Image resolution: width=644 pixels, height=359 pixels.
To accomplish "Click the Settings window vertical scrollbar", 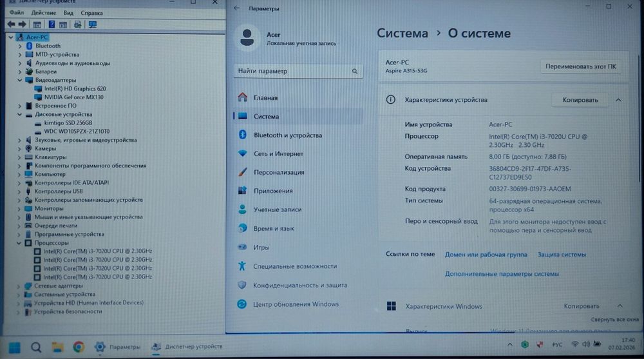I will pos(639,119).
